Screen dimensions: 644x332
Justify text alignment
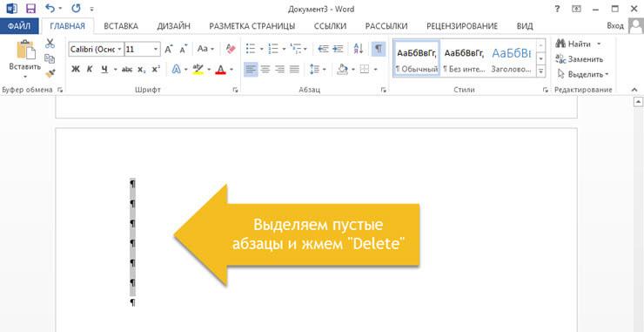point(294,70)
